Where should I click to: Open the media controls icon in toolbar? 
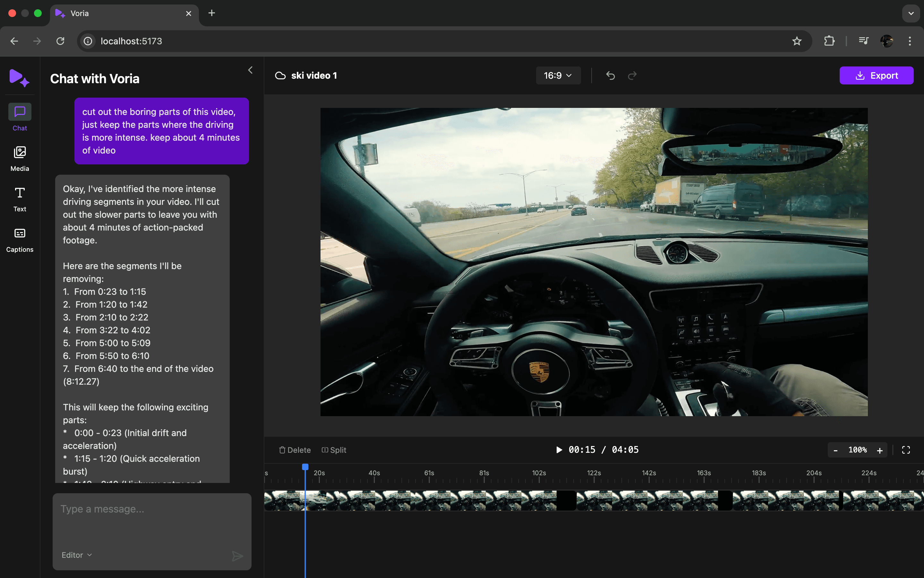pyautogui.click(x=863, y=41)
